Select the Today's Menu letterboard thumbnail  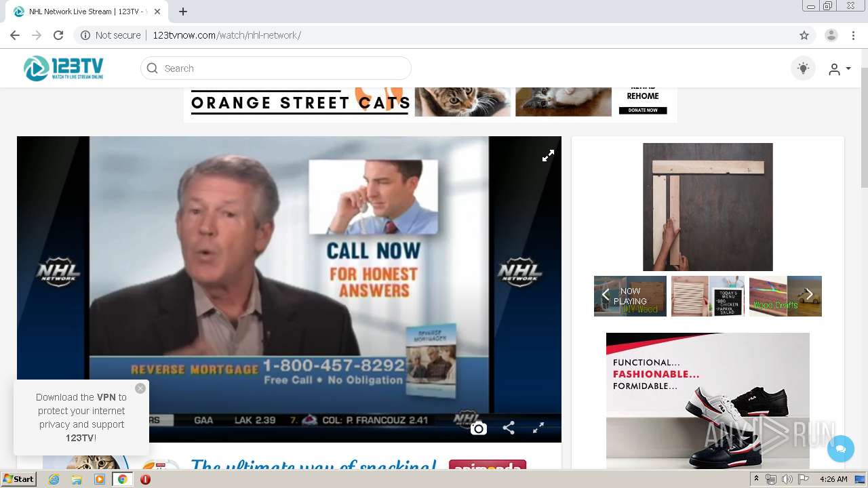click(x=708, y=296)
